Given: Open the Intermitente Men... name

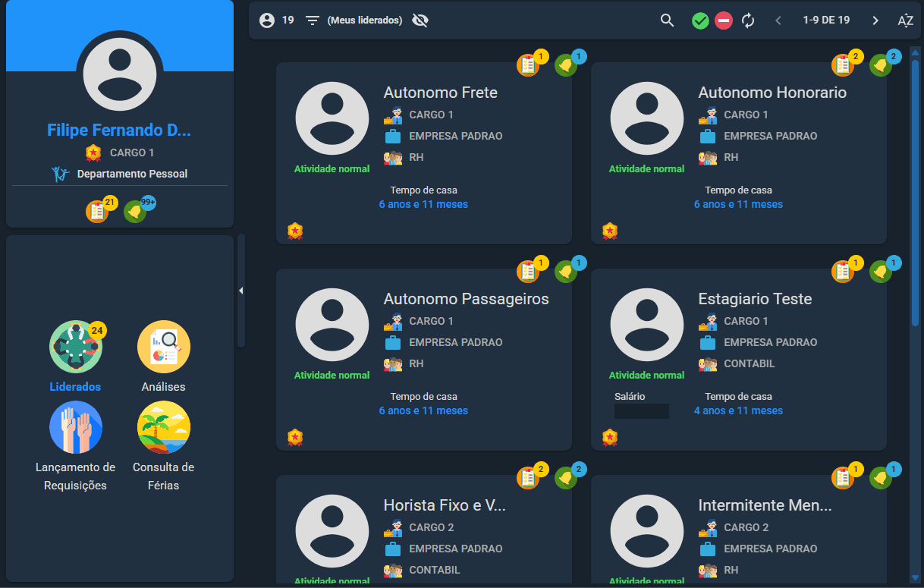Looking at the screenshot, I should [x=765, y=505].
